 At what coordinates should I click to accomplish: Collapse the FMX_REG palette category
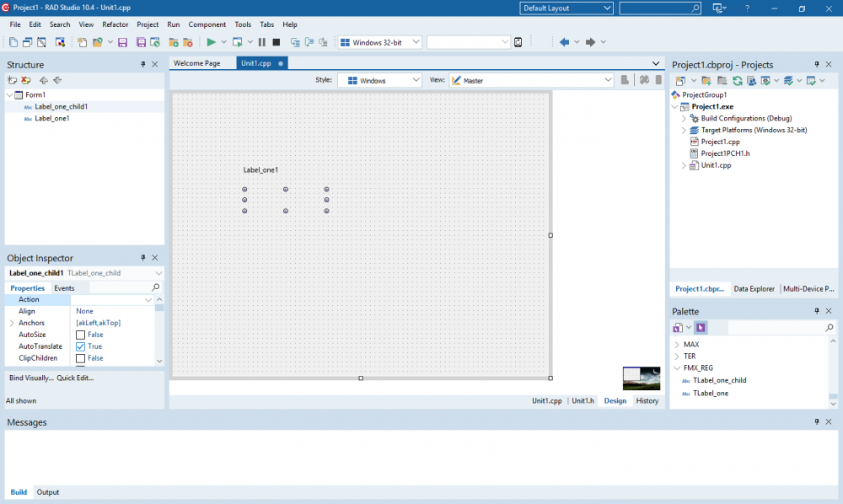[677, 368]
